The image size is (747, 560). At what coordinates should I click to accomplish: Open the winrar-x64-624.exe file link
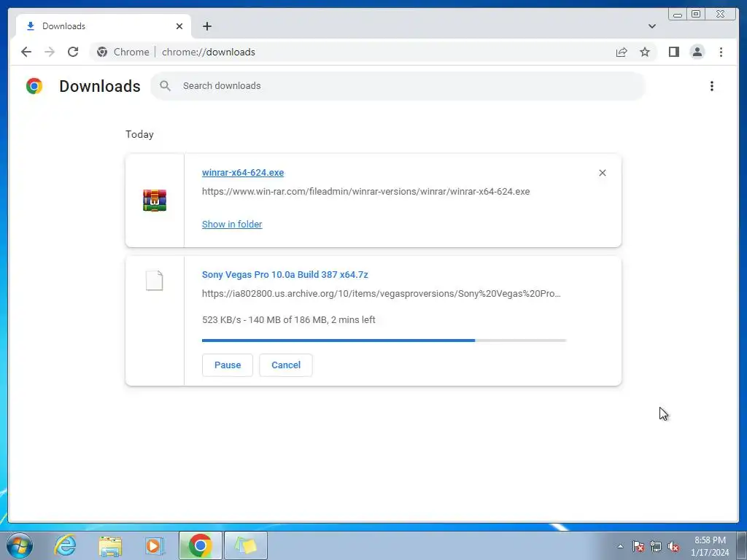(x=243, y=172)
